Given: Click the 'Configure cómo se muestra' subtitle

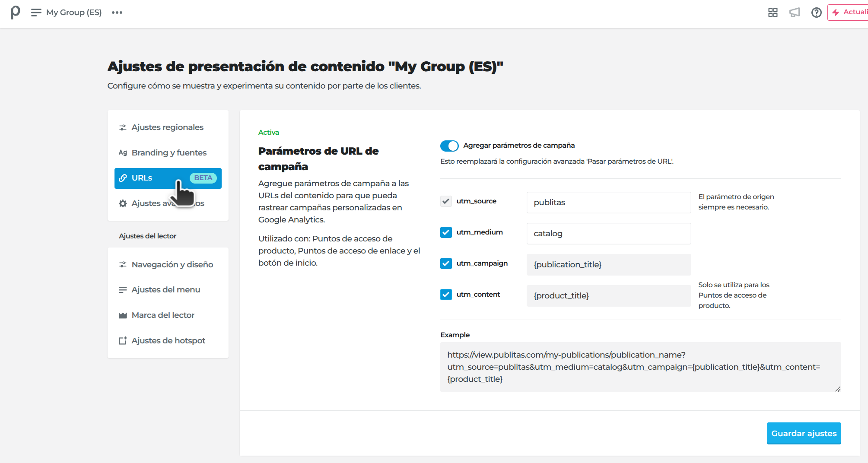Looking at the screenshot, I should [264, 86].
